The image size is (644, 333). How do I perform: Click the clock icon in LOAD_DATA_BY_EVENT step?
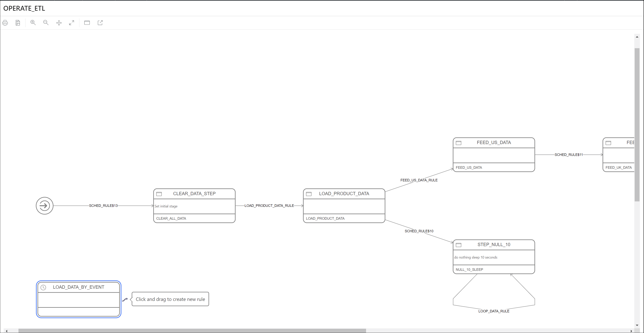coord(43,287)
